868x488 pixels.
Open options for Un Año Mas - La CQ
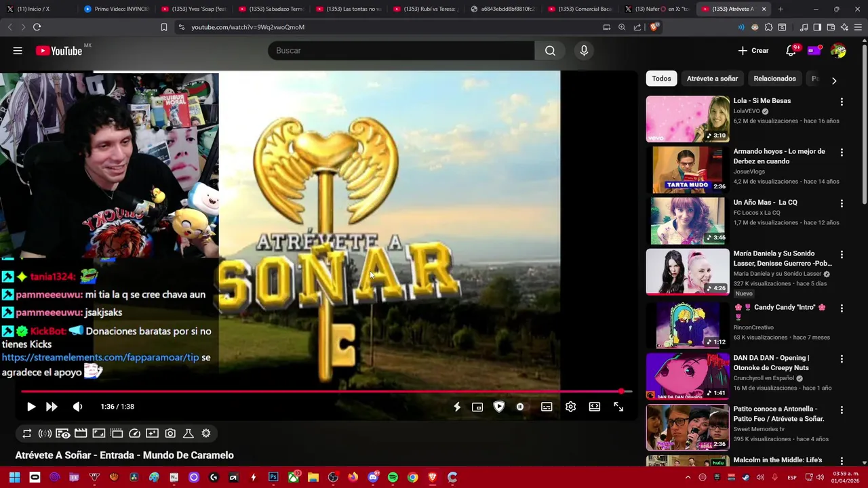pyautogui.click(x=842, y=203)
